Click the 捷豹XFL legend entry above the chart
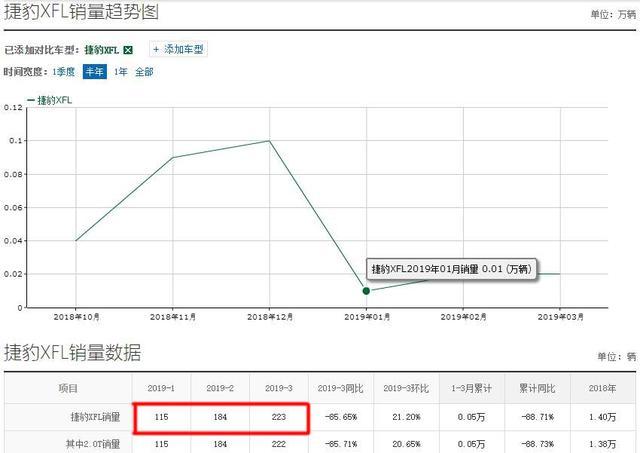 tap(49, 100)
